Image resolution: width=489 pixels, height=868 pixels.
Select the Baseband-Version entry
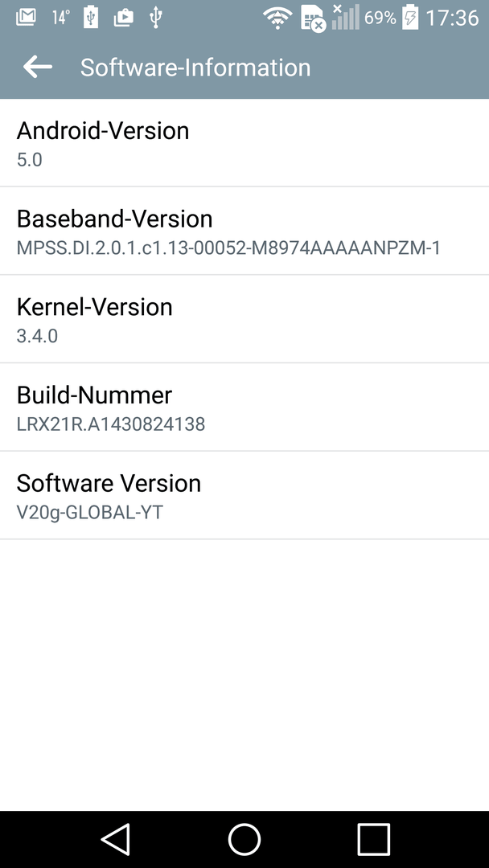[x=244, y=231]
